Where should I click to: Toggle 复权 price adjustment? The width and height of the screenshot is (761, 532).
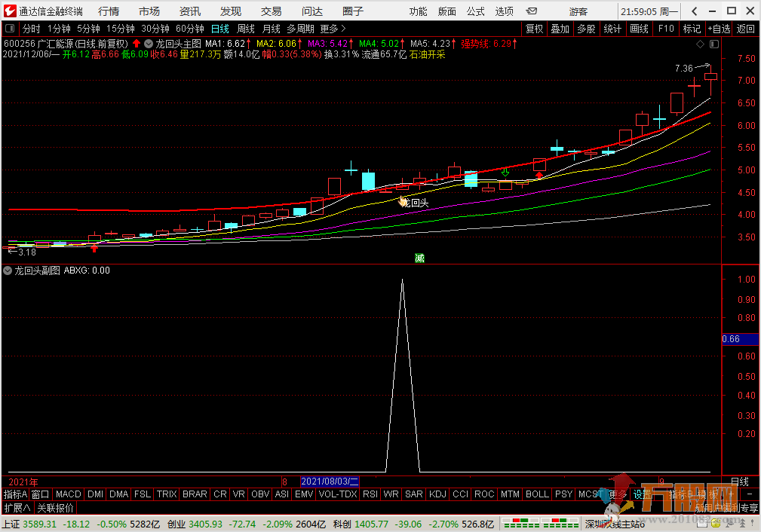point(534,29)
